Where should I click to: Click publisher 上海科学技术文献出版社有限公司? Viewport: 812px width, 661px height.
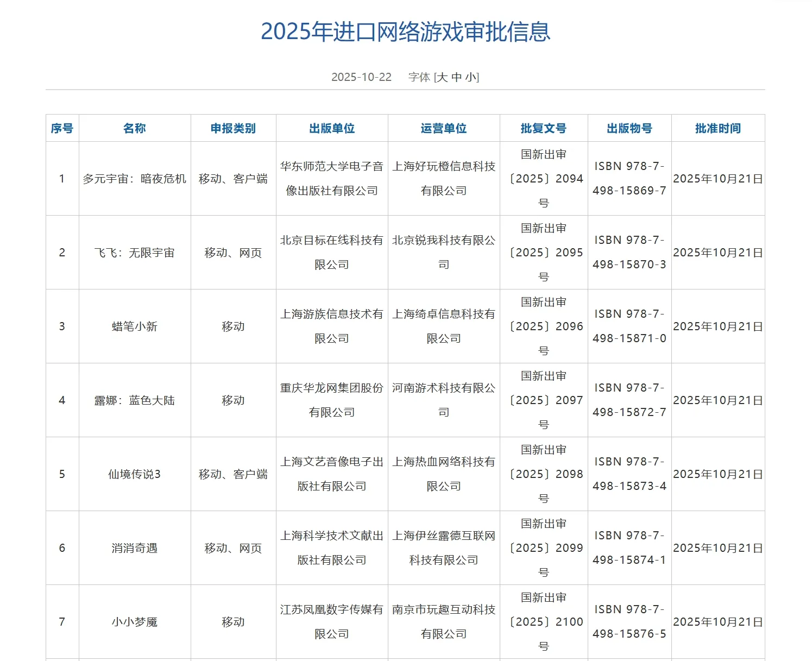(332, 548)
